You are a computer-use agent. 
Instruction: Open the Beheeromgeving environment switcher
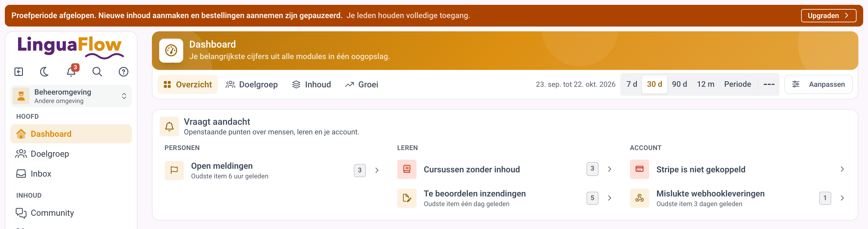coord(71,96)
